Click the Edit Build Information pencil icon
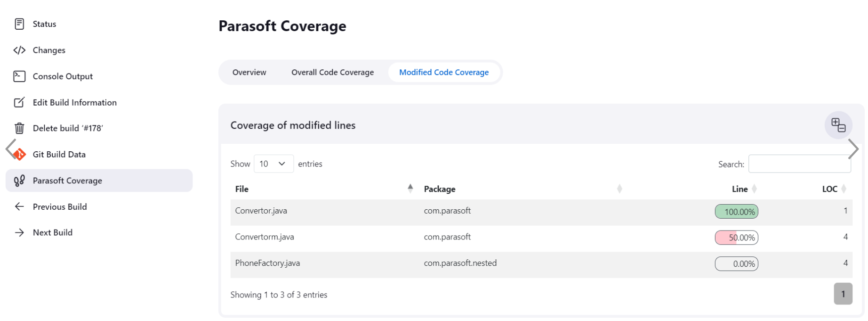This screenshot has height=321, width=868. [x=19, y=102]
